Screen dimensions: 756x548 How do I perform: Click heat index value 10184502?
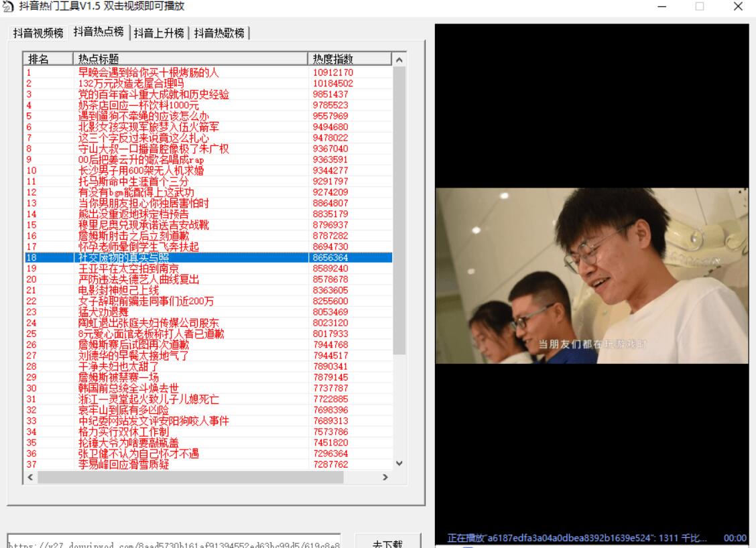[x=332, y=83]
